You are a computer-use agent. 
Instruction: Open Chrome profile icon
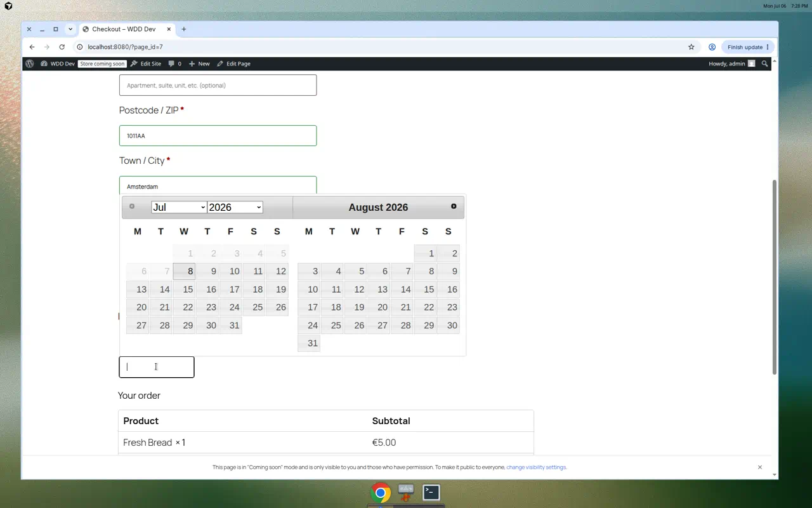(712, 47)
